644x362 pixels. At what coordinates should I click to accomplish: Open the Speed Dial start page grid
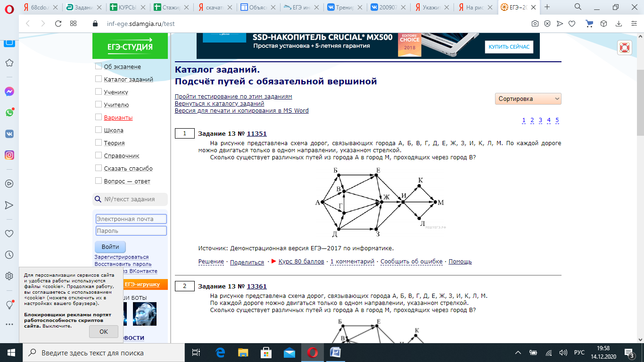[74, 24]
